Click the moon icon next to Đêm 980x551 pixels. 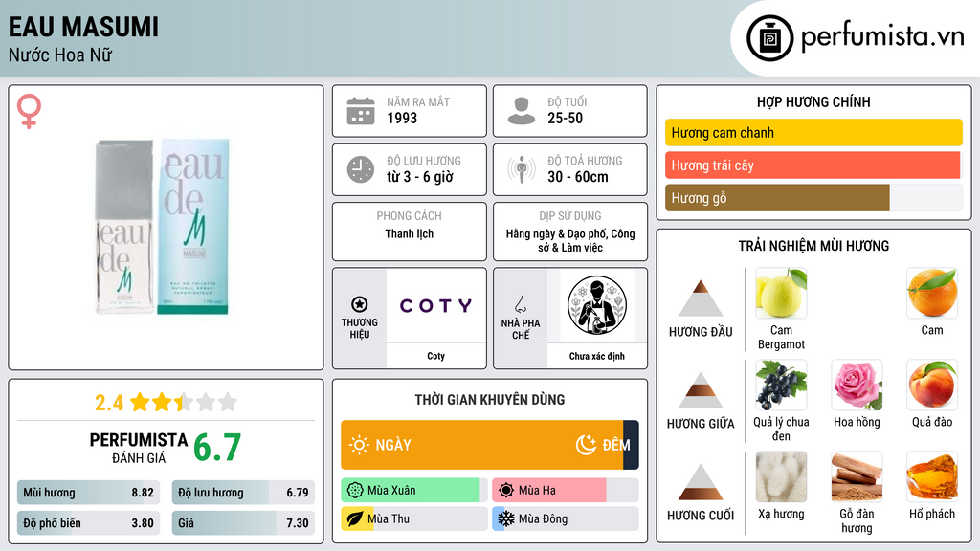[x=586, y=445]
